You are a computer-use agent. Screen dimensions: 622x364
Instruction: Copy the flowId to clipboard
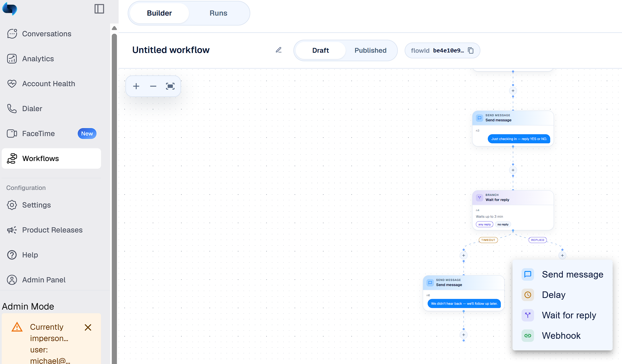pyautogui.click(x=471, y=50)
